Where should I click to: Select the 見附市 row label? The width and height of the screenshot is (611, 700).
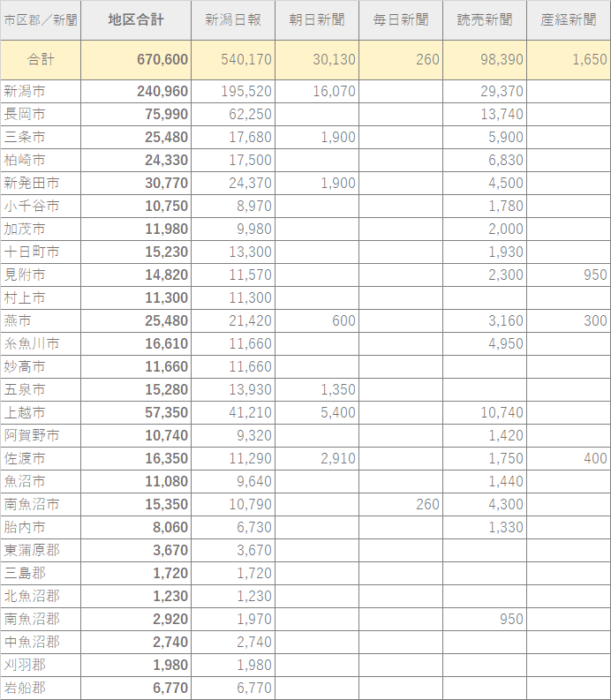[x=25, y=275]
